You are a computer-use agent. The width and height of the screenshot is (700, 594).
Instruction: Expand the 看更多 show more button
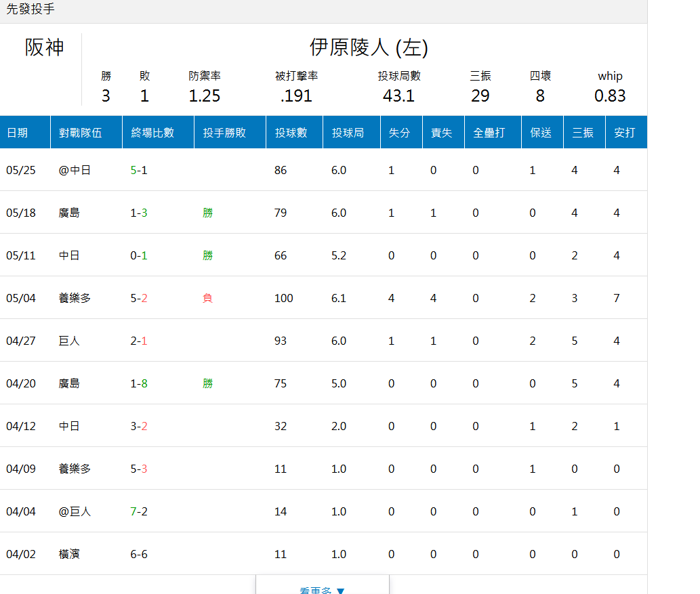tap(323, 585)
